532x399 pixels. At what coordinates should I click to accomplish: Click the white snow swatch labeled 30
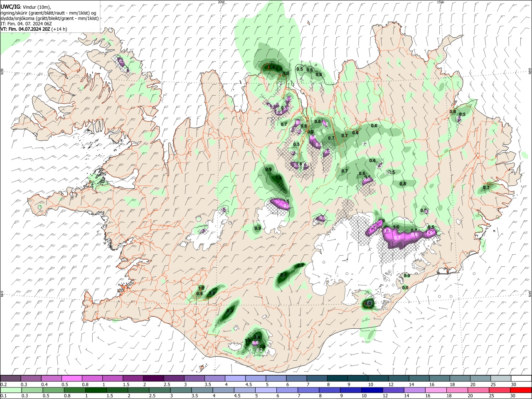[x=522, y=378]
